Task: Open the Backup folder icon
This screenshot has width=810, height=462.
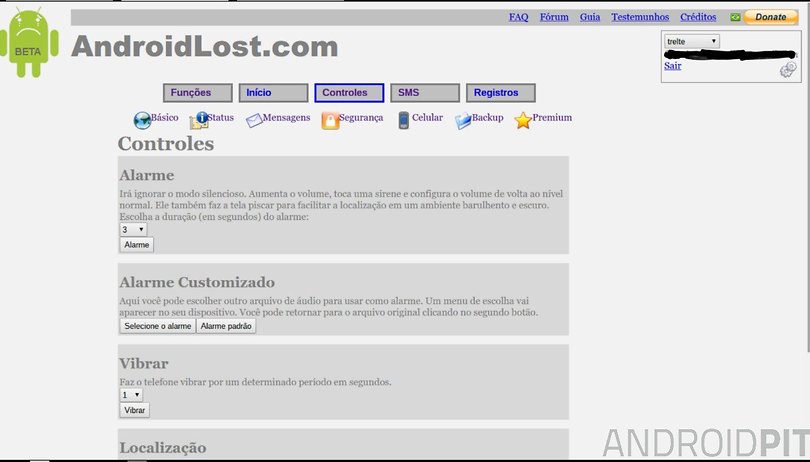Action: click(463, 120)
